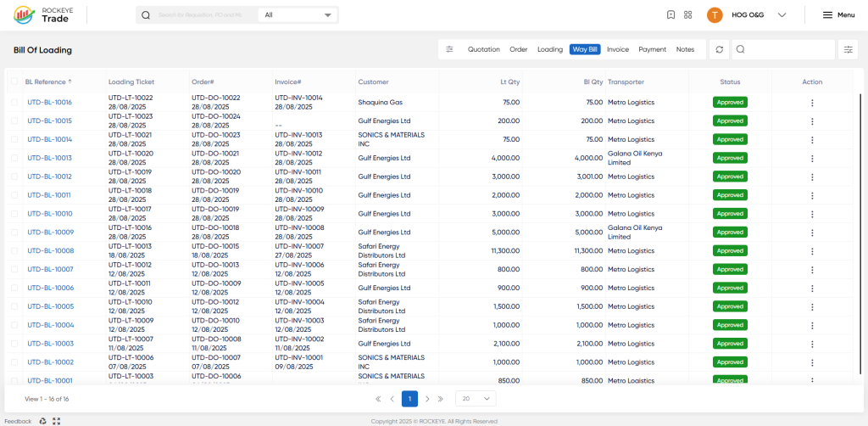Open action menu for UTD-BL-10015
Screen dimensions: 868x426
812,121
